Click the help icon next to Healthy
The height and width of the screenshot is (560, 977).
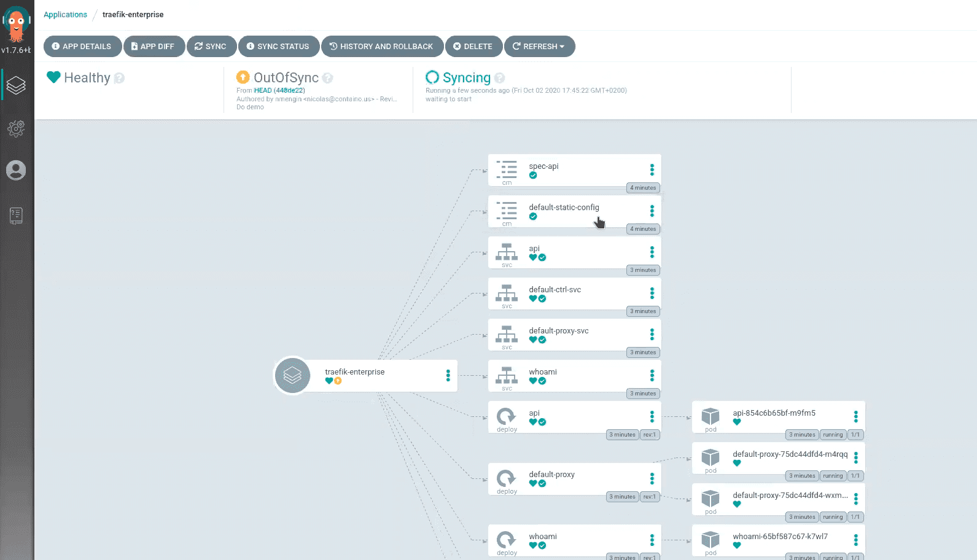[x=119, y=78]
